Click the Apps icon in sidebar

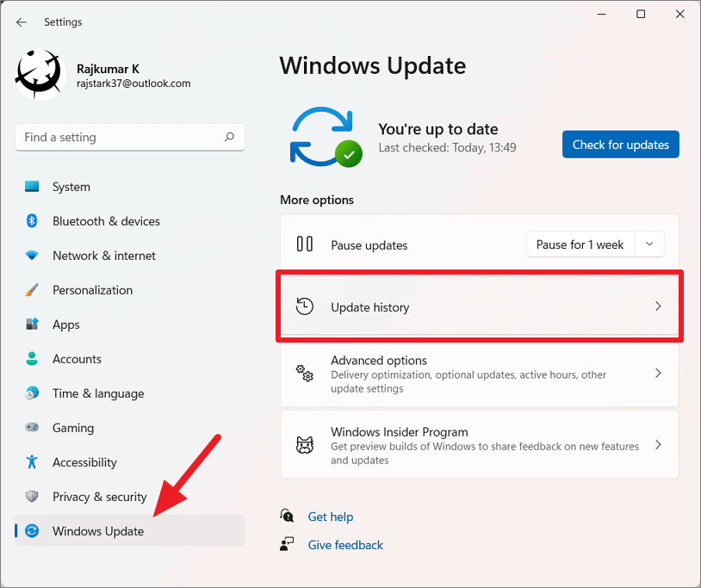coord(32,324)
